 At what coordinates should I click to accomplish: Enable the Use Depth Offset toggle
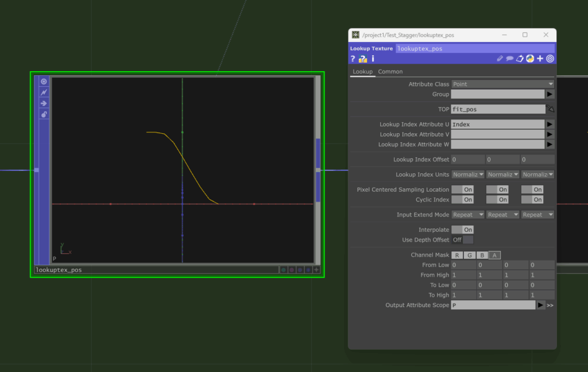tap(462, 240)
